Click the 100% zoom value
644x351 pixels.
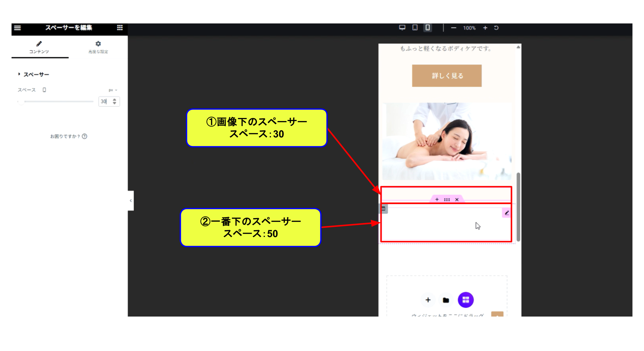click(469, 28)
